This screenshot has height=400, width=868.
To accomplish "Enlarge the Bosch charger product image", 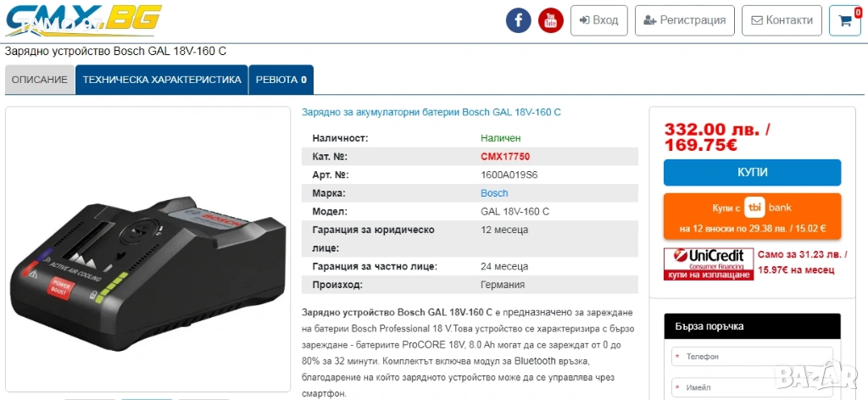I will pyautogui.click(x=147, y=249).
